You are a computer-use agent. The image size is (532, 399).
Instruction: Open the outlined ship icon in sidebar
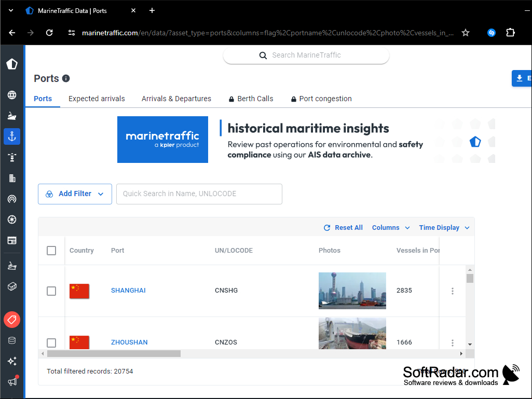coord(12,266)
